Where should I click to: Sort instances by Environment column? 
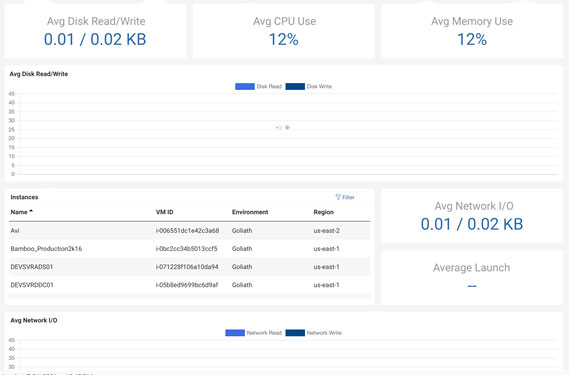(250, 212)
